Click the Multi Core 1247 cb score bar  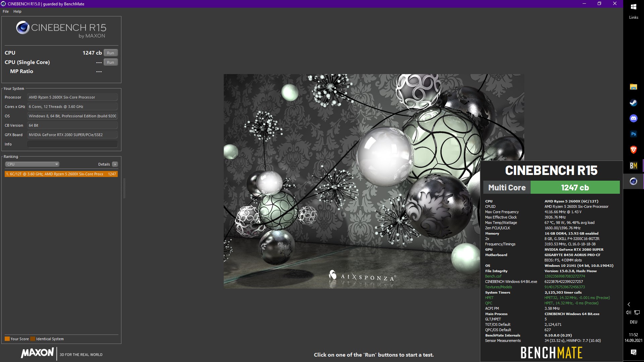pos(551,187)
